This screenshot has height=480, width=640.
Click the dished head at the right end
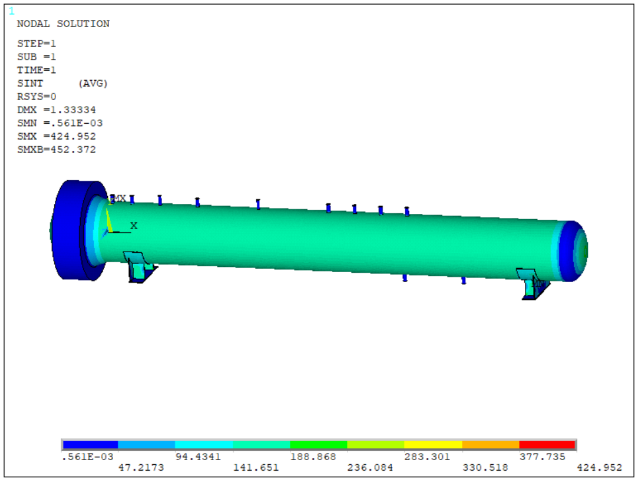point(573,251)
